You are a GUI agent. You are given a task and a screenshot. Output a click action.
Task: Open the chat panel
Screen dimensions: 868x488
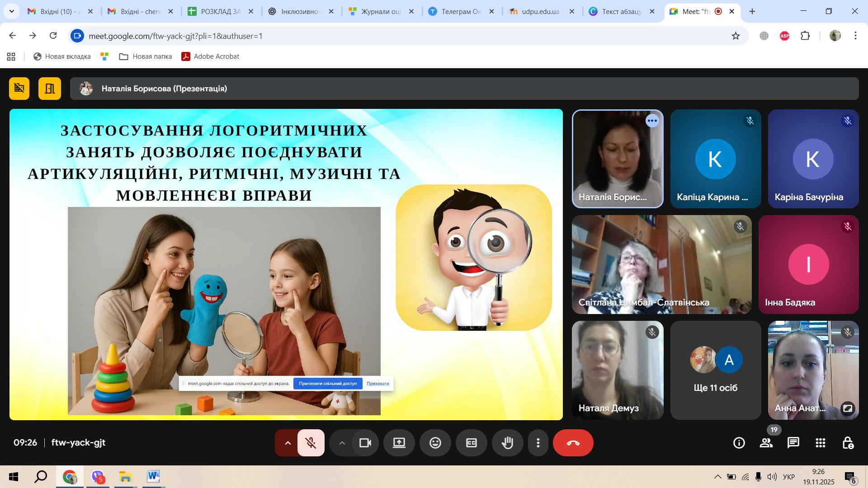click(793, 443)
